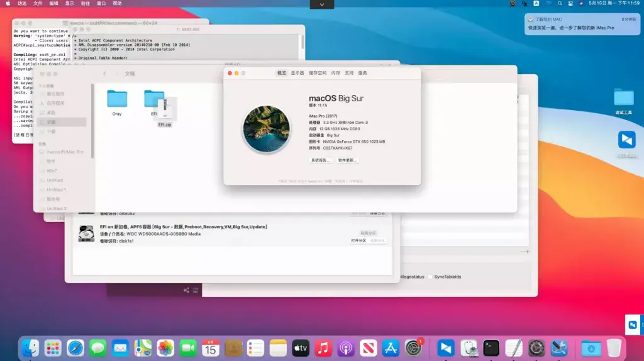
Task: Select the EFI folder in Finder
Action: [152, 101]
